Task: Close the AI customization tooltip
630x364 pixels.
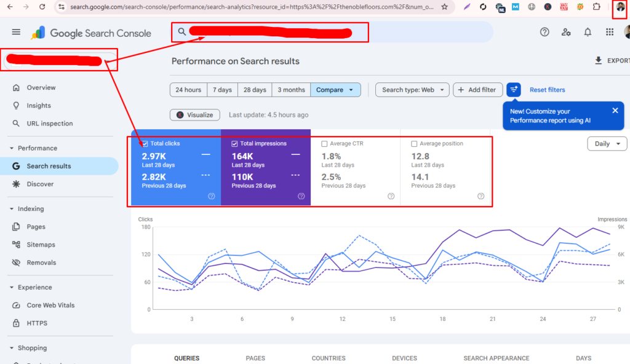Action: point(615,111)
